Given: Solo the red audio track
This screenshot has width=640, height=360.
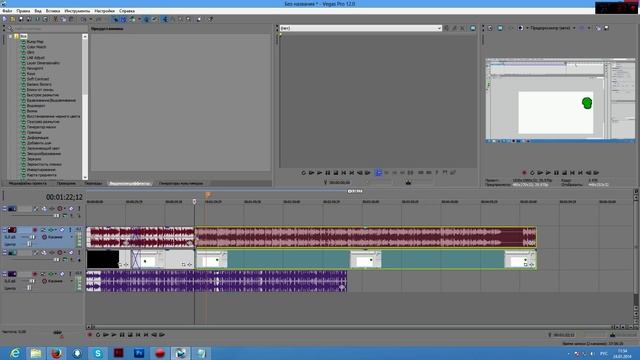Looking at the screenshot, I should (70, 230).
